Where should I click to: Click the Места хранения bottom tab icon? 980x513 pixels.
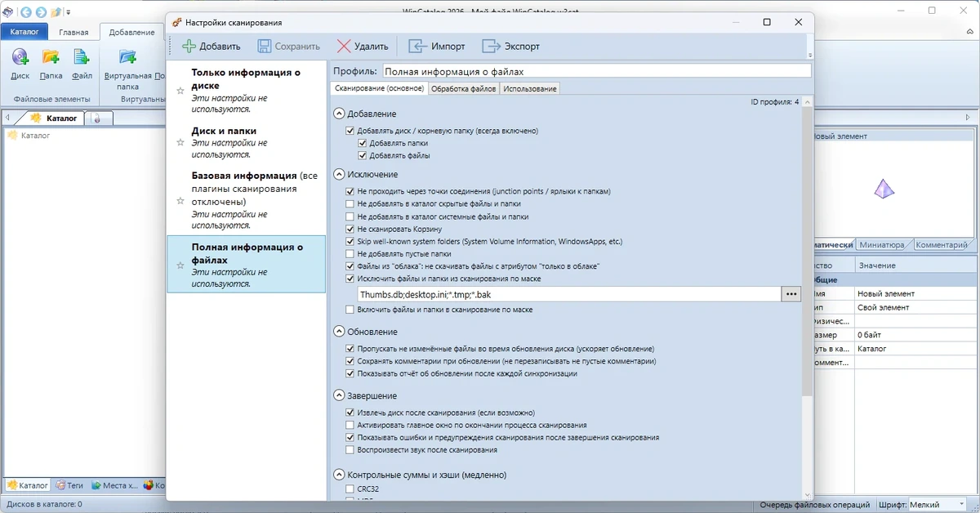click(96, 485)
